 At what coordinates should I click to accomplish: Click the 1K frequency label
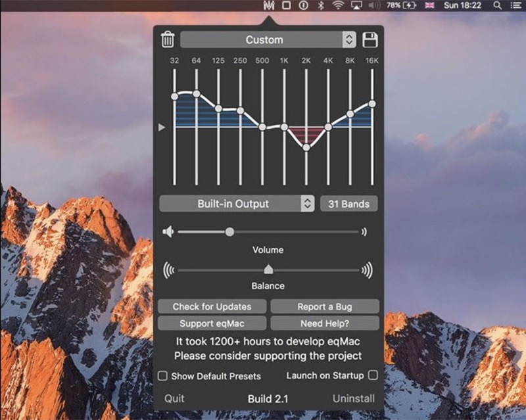(284, 60)
